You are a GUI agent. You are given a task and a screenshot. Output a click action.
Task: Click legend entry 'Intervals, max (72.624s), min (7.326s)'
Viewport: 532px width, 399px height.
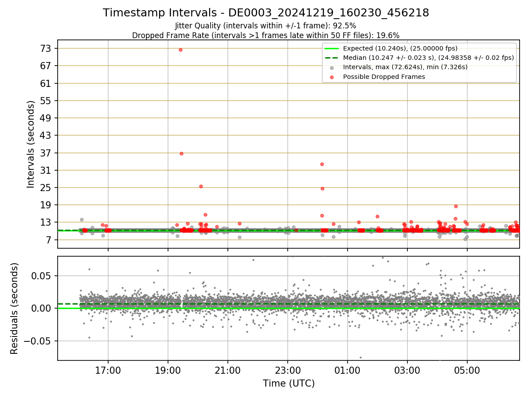pos(405,67)
